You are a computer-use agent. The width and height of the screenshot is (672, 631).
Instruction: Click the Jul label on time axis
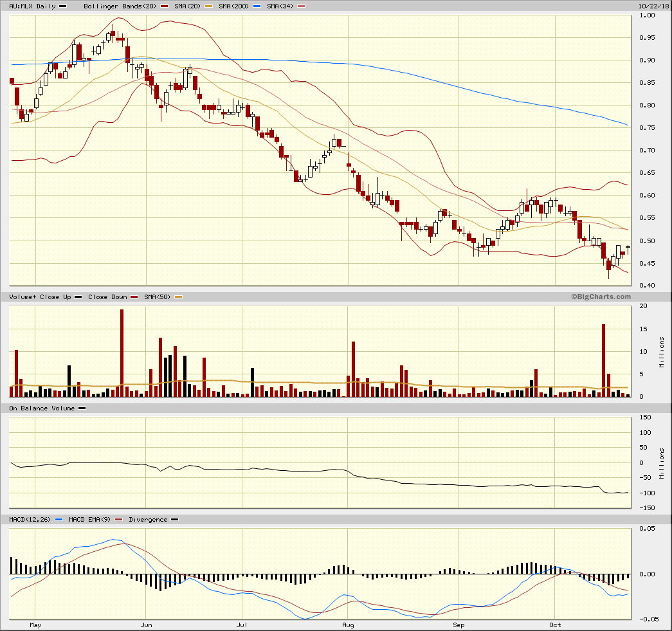(242, 625)
